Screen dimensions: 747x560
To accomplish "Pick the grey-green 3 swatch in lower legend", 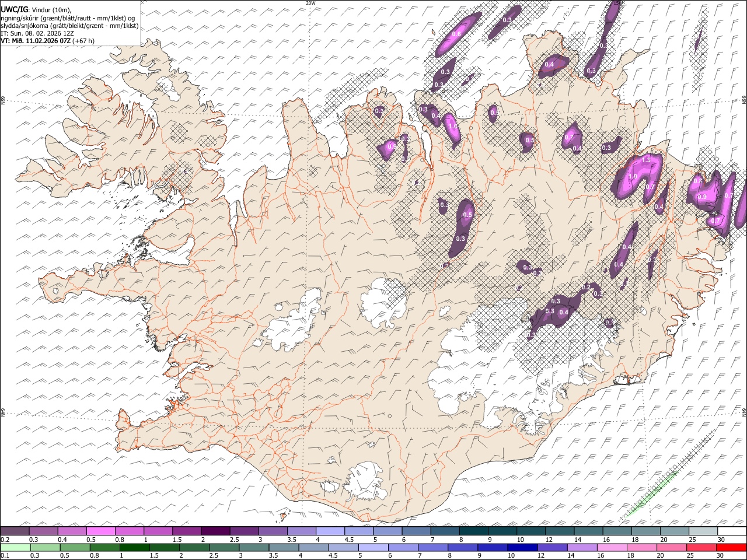I will [254, 547].
